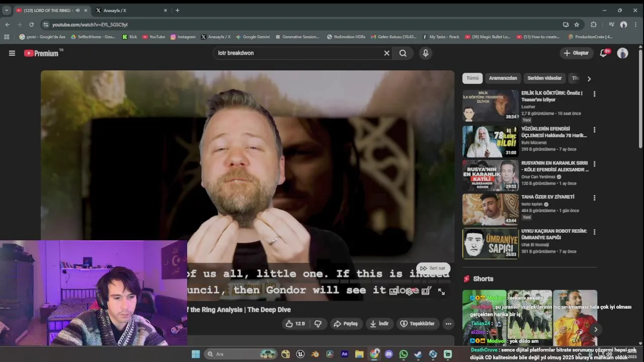Switch to the Anasayfa / X browser tab
This screenshot has width=644, height=362.
click(130, 10)
